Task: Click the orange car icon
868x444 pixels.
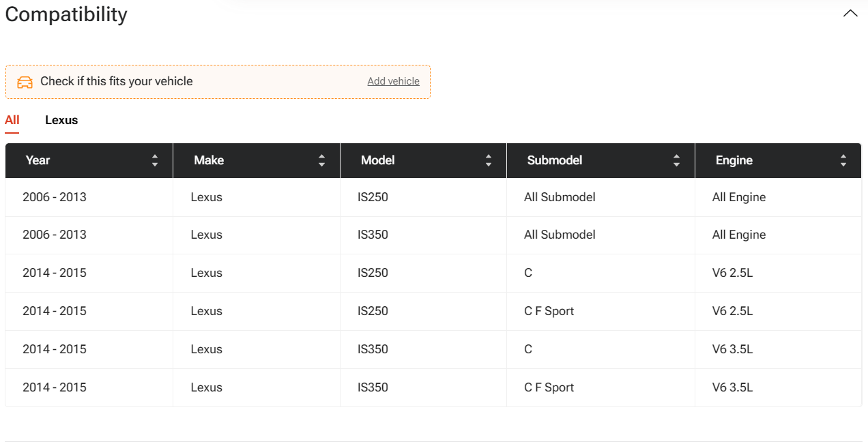Action: tap(25, 82)
